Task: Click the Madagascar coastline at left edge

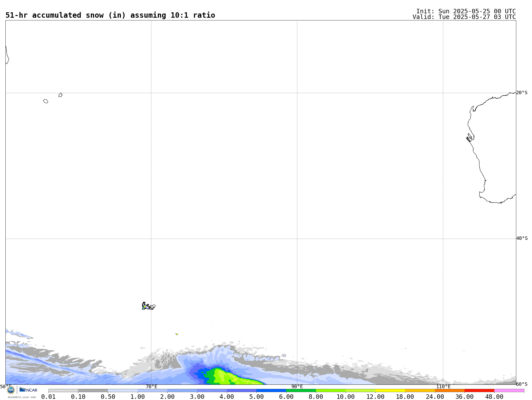Action: (7, 55)
